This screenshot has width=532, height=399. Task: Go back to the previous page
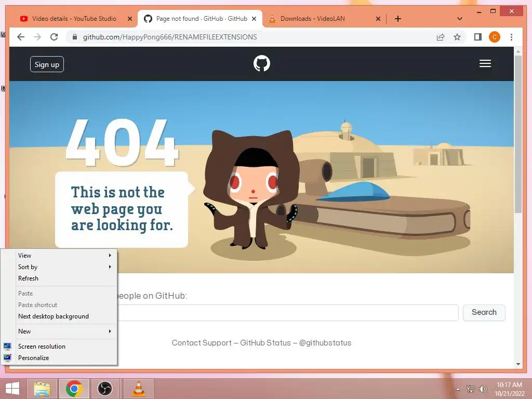coord(21,37)
